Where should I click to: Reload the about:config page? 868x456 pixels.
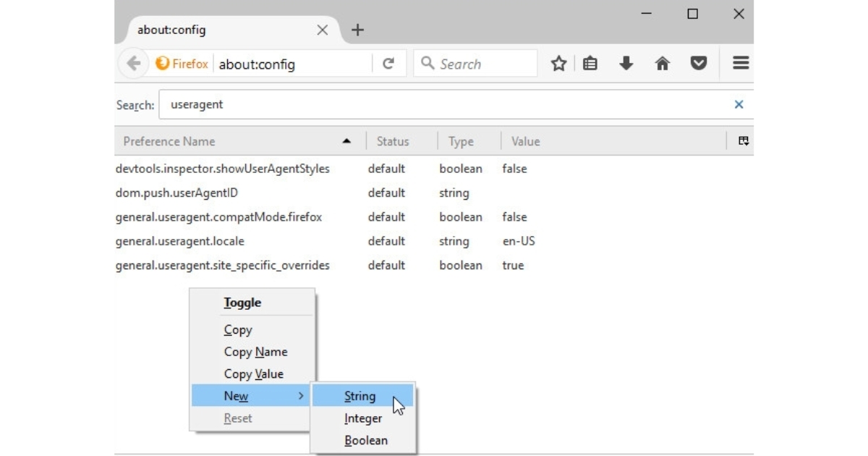tap(388, 64)
